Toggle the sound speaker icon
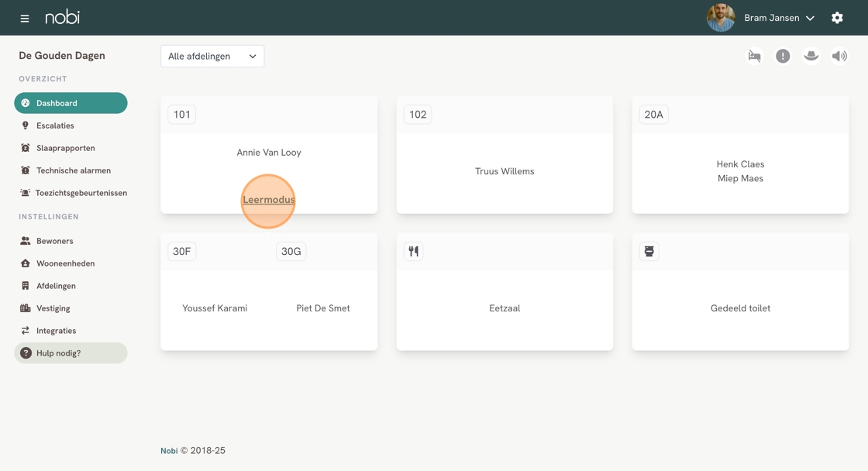The width and height of the screenshot is (868, 471). pos(839,56)
